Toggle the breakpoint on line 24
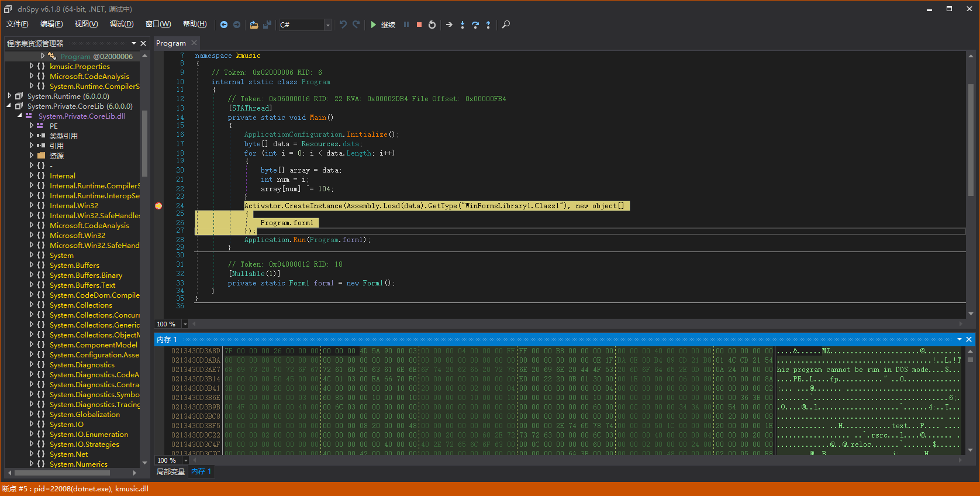Image resolution: width=980 pixels, height=496 pixels. coord(158,206)
